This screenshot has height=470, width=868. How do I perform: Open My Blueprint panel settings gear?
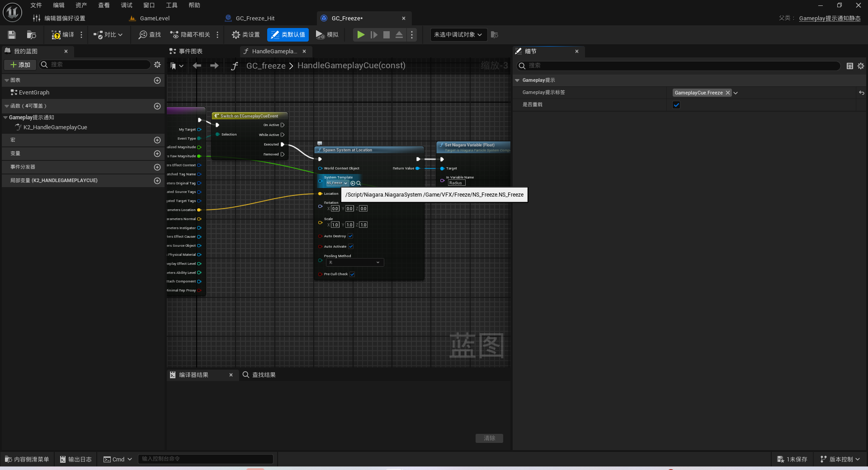click(x=157, y=65)
